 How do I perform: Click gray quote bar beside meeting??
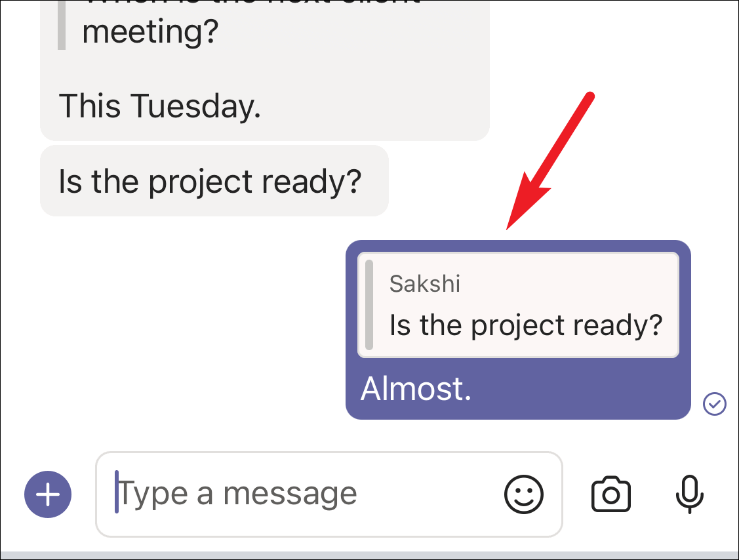click(61, 24)
